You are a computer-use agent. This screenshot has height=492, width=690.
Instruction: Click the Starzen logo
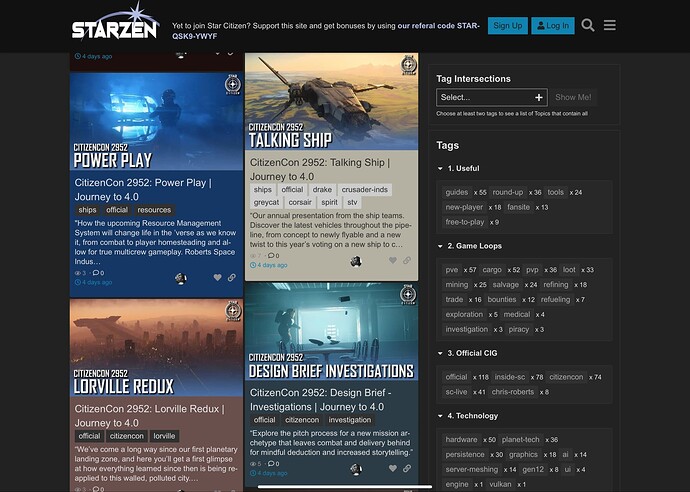[x=115, y=23]
